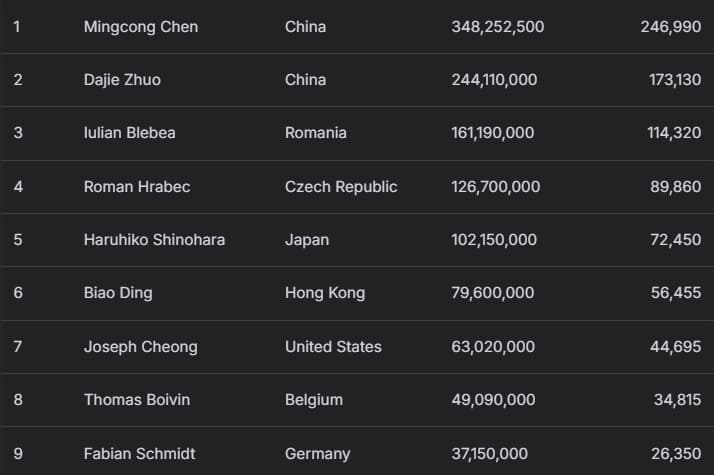The width and height of the screenshot is (714, 475).
Task: Click the United States country cell
Action: coord(333,347)
